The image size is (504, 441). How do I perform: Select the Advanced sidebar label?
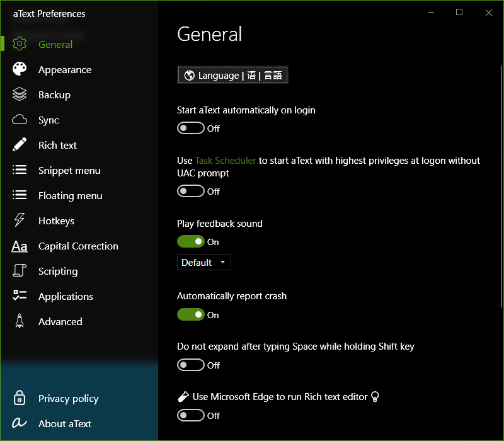point(60,321)
